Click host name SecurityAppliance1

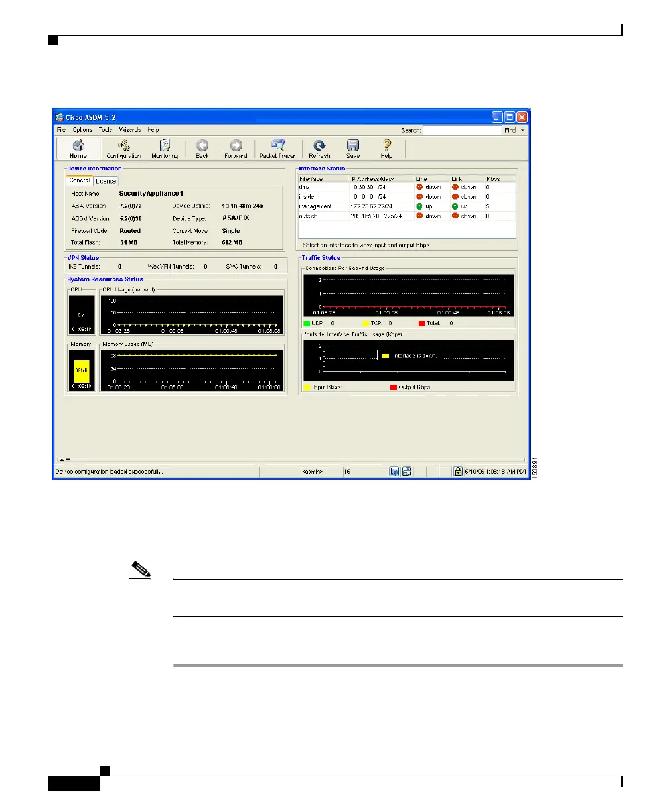[151, 193]
